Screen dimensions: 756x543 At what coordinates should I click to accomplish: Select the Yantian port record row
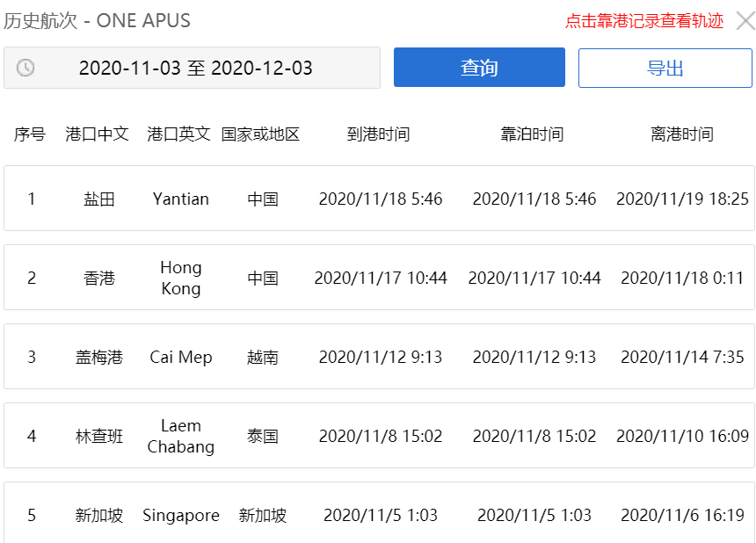pos(378,199)
